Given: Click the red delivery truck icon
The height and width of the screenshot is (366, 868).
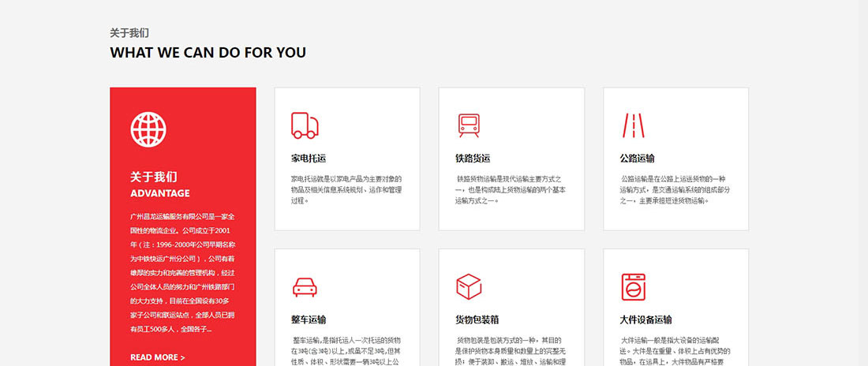Looking at the screenshot, I should point(305,125).
